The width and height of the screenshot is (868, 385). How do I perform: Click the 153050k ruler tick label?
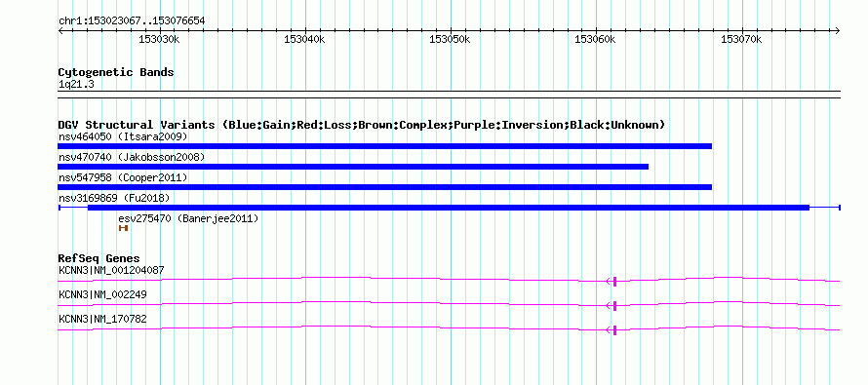pyautogui.click(x=451, y=40)
